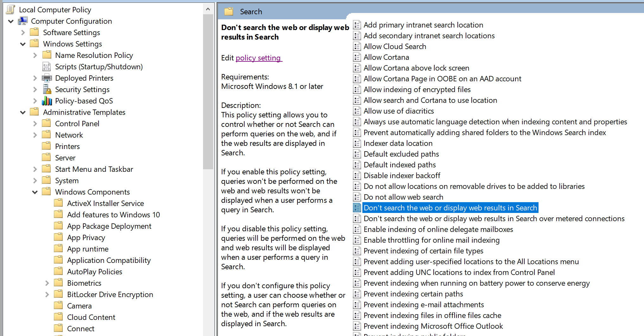The image size is (644, 336).
Task: Select Allow search and Cortana to use location
Action: [x=430, y=100]
